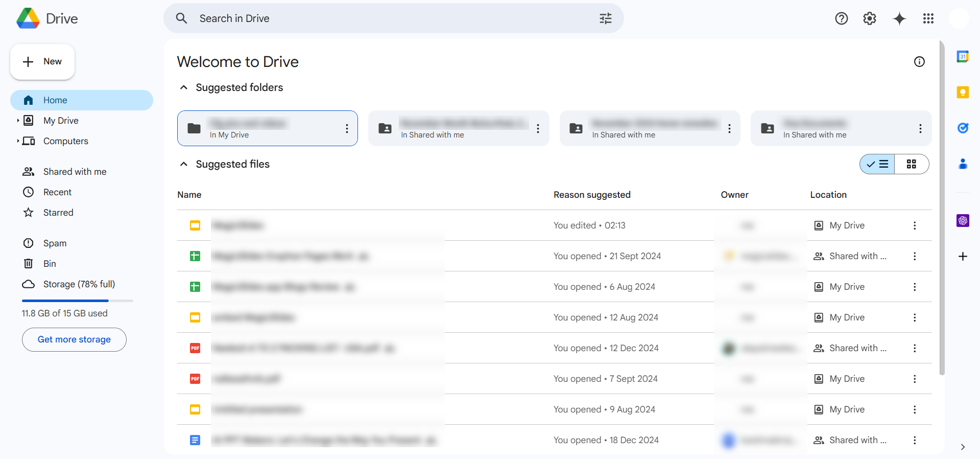Open Google Keep side panel icon
980x459 pixels.
tap(963, 93)
